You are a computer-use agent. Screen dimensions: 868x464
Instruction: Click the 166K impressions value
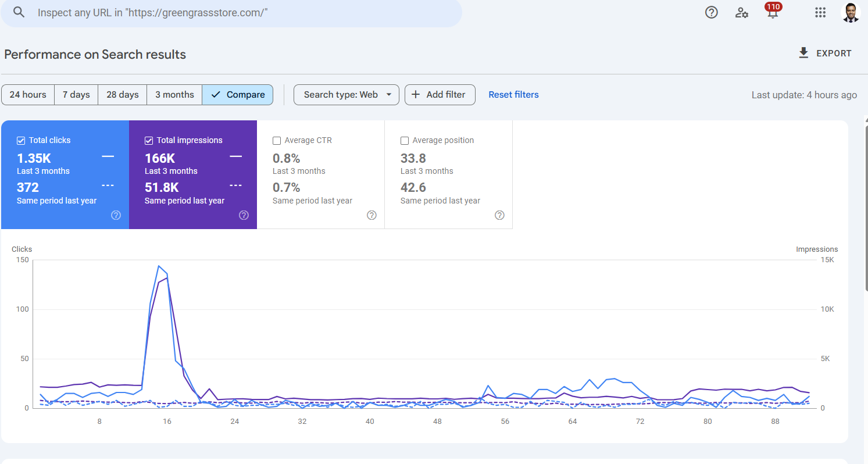pos(160,158)
